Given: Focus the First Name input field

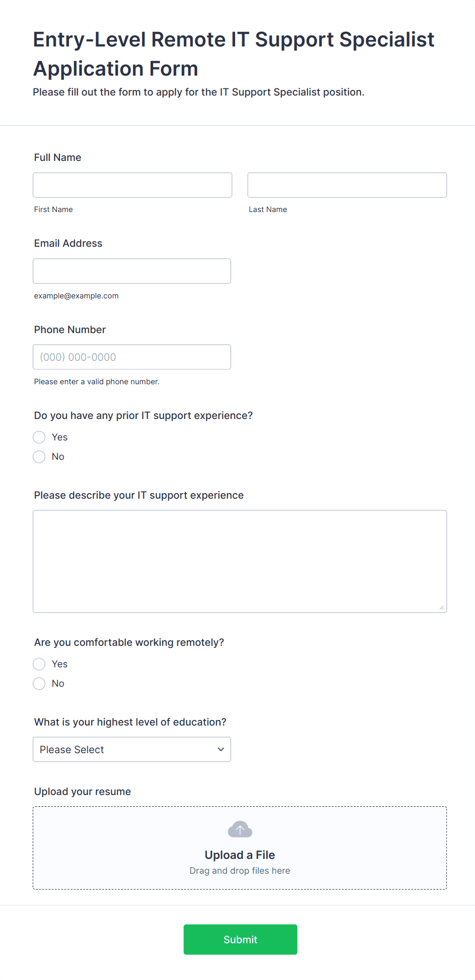Looking at the screenshot, I should 133,185.
